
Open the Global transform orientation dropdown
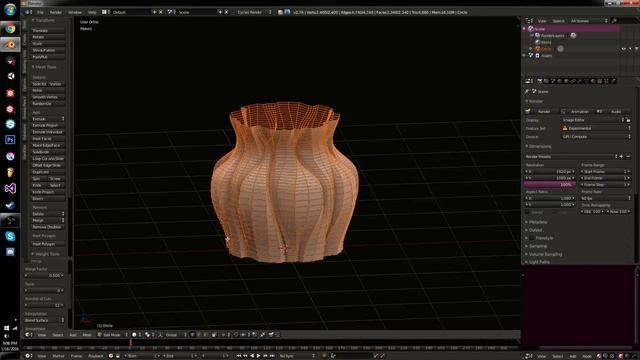click(x=176, y=335)
